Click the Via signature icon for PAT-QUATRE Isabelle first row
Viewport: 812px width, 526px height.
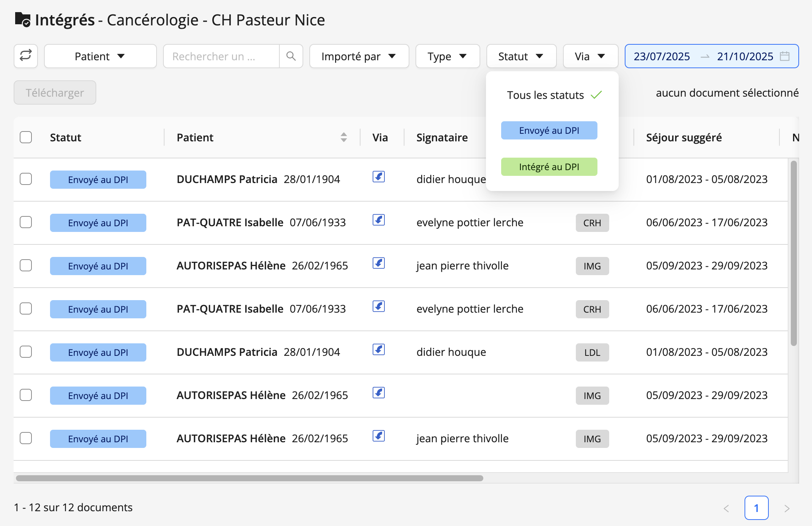(379, 220)
